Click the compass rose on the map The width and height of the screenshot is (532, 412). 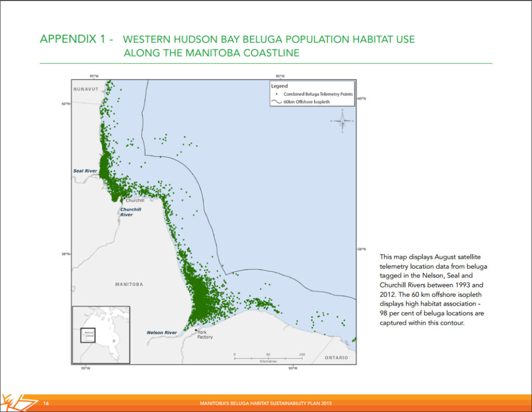coord(342,121)
